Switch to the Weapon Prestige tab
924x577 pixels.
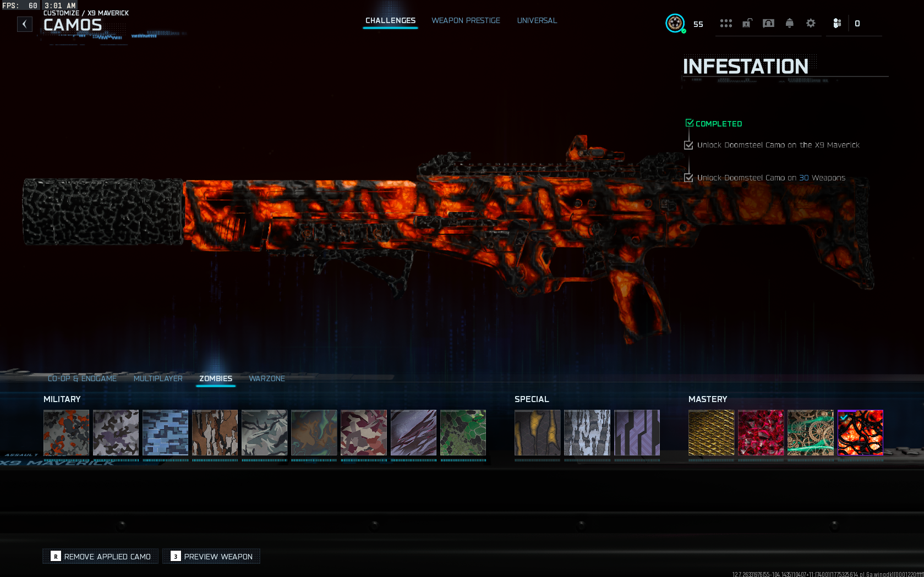point(466,20)
